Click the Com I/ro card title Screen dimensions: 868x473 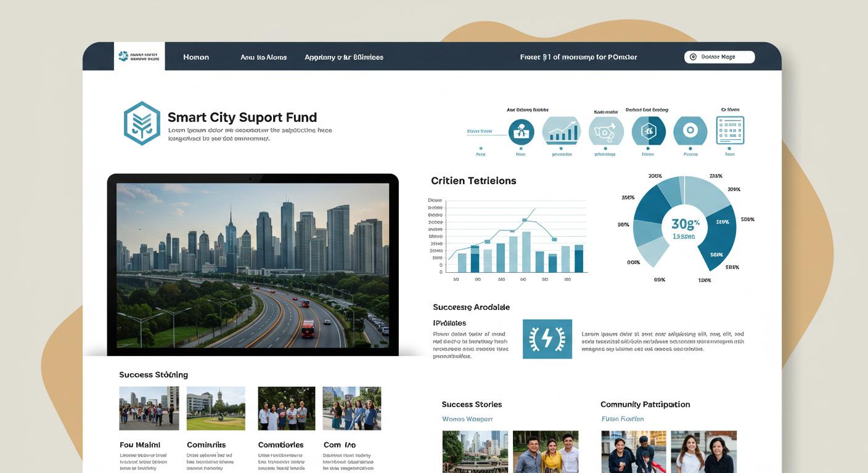[x=340, y=445]
